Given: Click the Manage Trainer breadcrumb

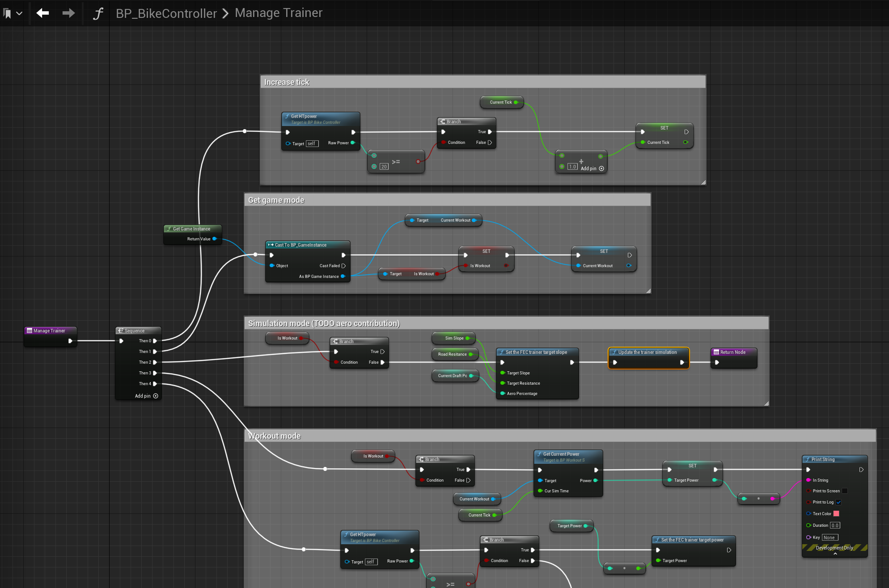Looking at the screenshot, I should coord(279,13).
